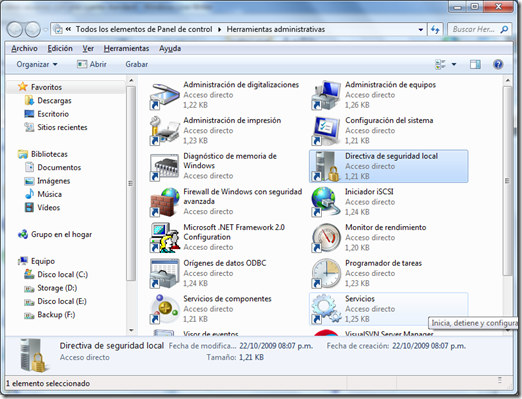This screenshot has width=522, height=399.
Task: Select the Iniciador iSCSI globe icon
Action: click(326, 203)
